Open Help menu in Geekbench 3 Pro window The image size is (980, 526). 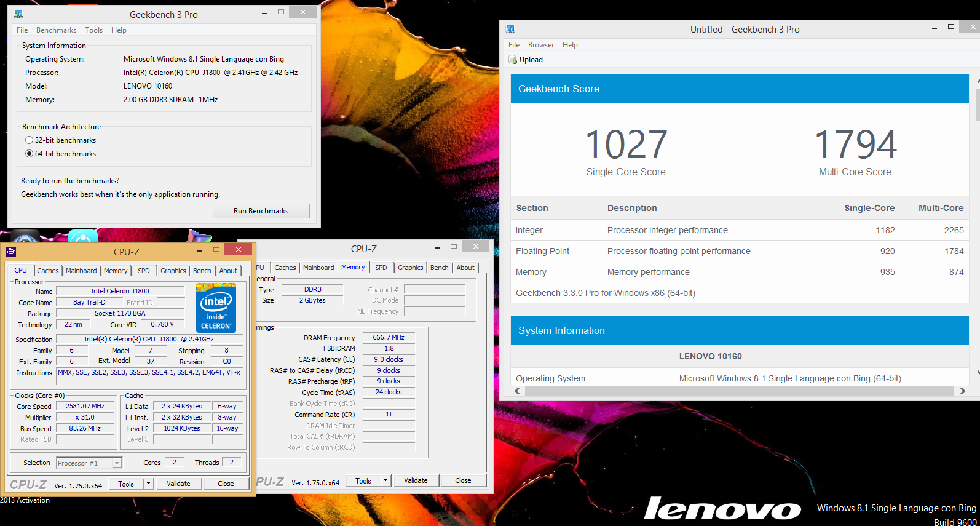(119, 30)
